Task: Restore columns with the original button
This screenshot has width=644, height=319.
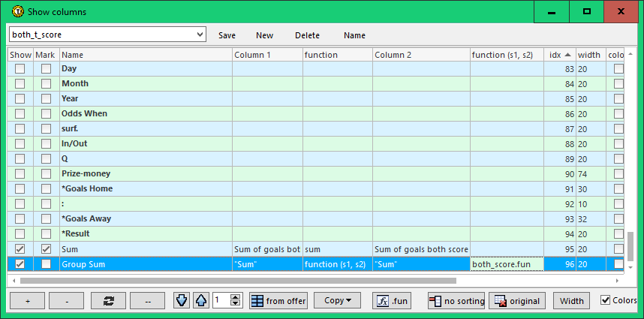Action: pos(517,300)
